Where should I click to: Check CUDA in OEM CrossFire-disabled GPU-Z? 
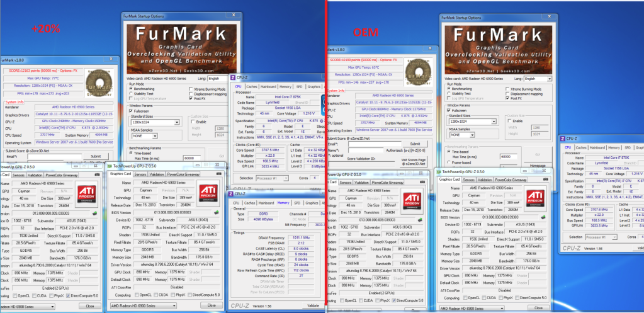coord(485,298)
